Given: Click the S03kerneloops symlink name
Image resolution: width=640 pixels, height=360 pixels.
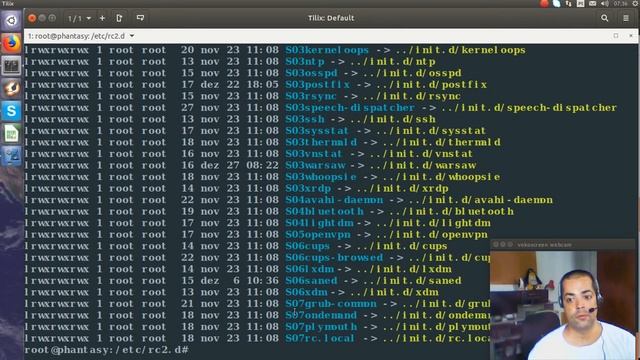Looking at the screenshot, I should pyautogui.click(x=327, y=50).
